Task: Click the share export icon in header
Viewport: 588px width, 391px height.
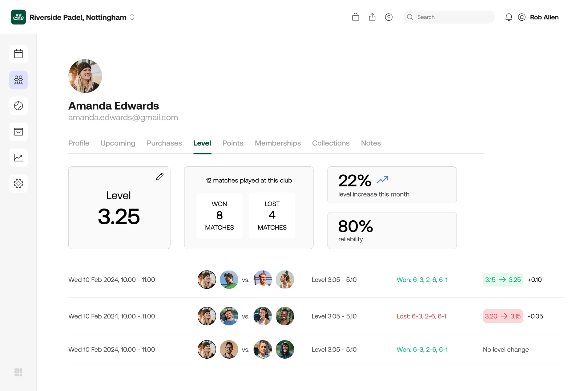Action: click(x=372, y=17)
